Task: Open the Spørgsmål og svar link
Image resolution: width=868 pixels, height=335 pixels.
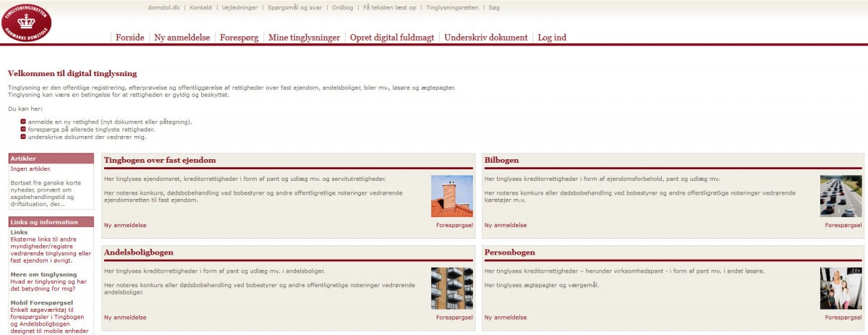Action: pyautogui.click(x=294, y=8)
